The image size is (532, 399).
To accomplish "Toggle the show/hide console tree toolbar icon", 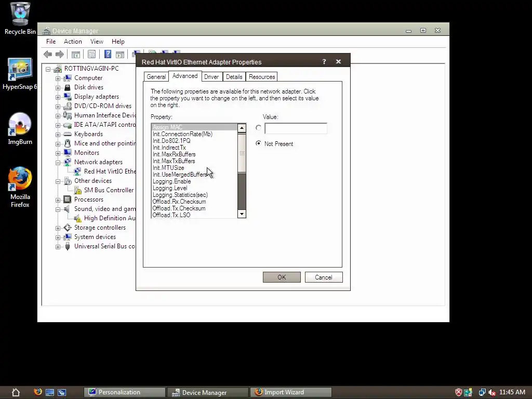I will point(76,54).
